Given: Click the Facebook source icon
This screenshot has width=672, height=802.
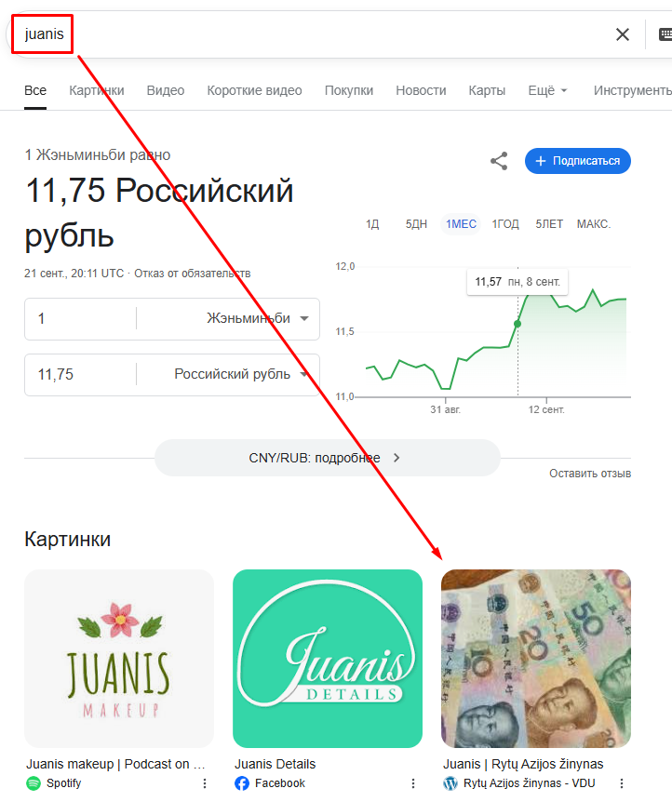Looking at the screenshot, I should (242, 783).
